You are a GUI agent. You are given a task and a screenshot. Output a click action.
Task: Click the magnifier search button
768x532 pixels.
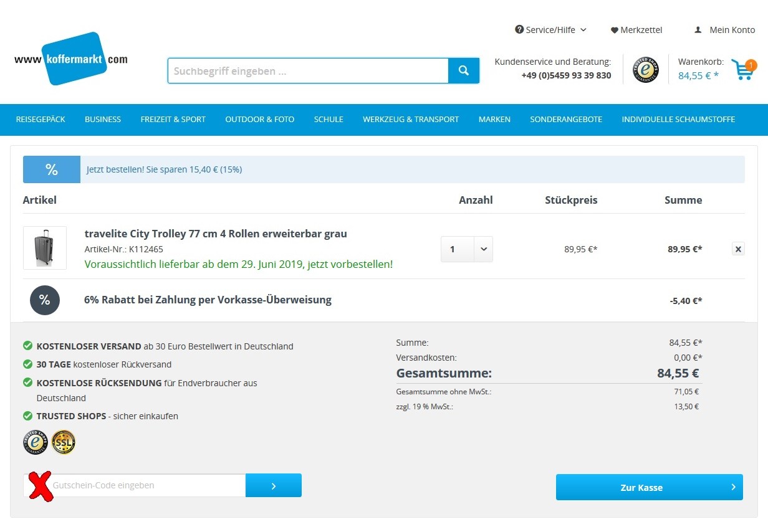(x=464, y=71)
